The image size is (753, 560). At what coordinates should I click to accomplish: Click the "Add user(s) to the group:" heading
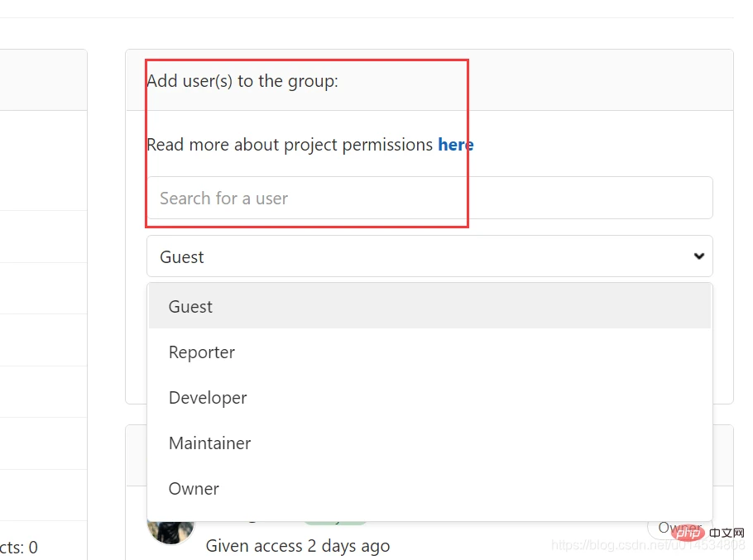click(x=242, y=81)
